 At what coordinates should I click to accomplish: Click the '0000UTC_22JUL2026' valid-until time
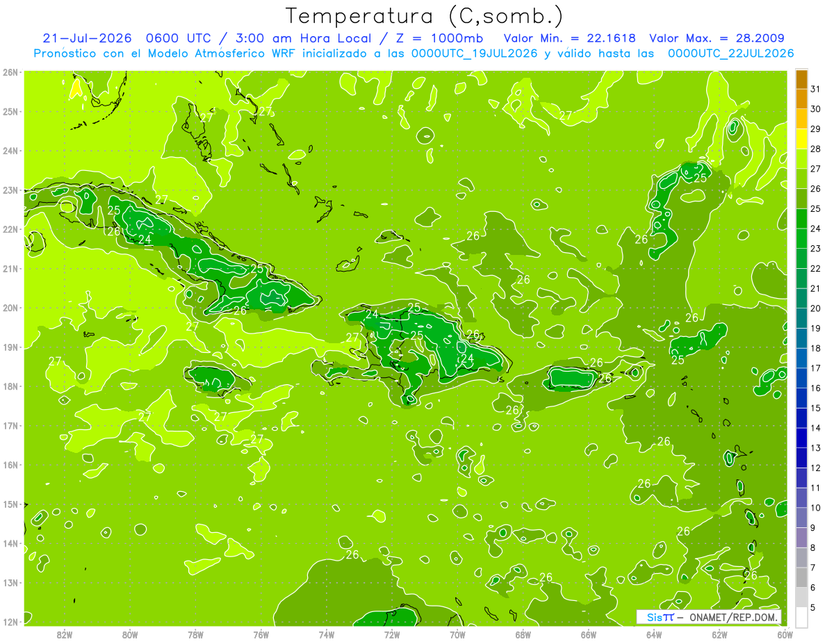[730, 53]
